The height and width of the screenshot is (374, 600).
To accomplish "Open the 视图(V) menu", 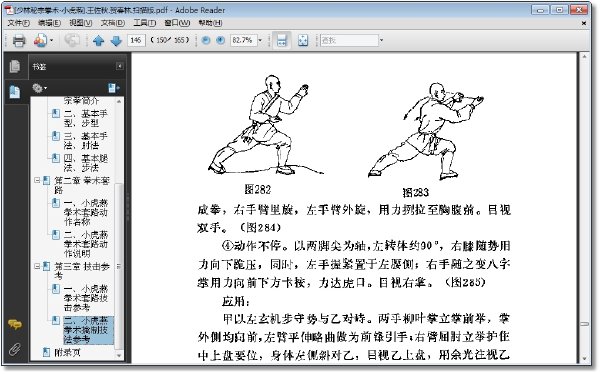I will point(81,23).
